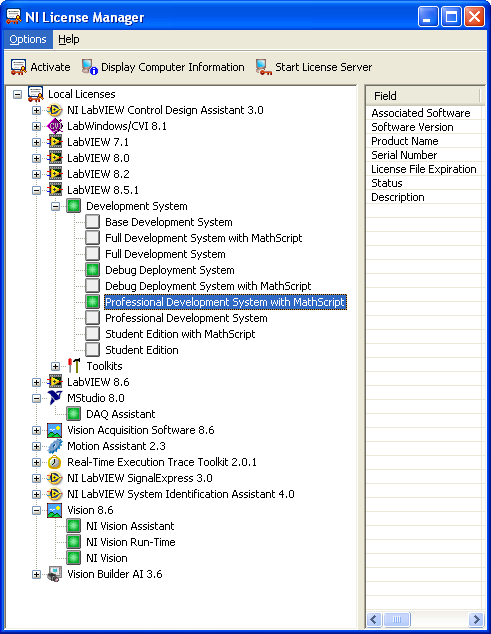Click the Motion Assistant 2.3 icon
Viewport: 491px width, 634px height.
coord(55,446)
